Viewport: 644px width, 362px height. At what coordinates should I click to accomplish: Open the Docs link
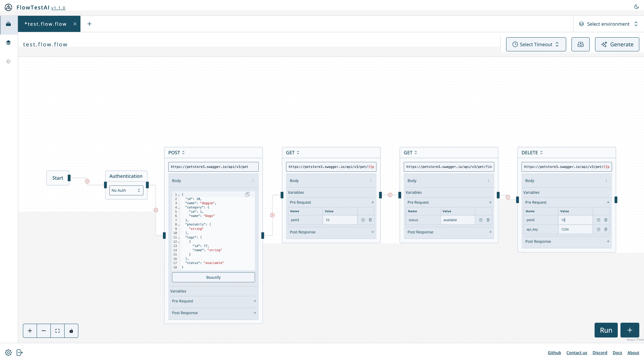(x=617, y=352)
